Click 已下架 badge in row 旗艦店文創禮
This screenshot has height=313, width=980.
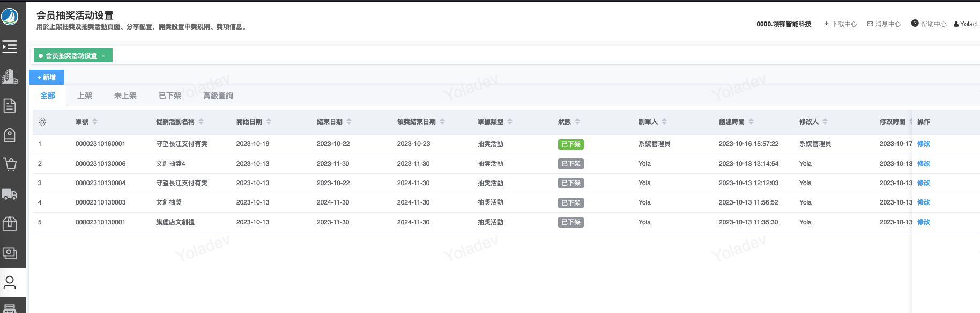571,222
